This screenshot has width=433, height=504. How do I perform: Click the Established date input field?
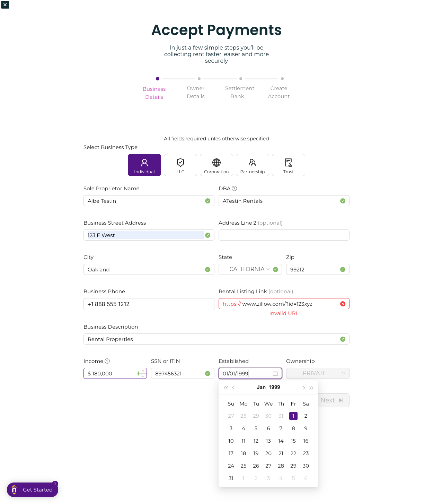click(250, 373)
